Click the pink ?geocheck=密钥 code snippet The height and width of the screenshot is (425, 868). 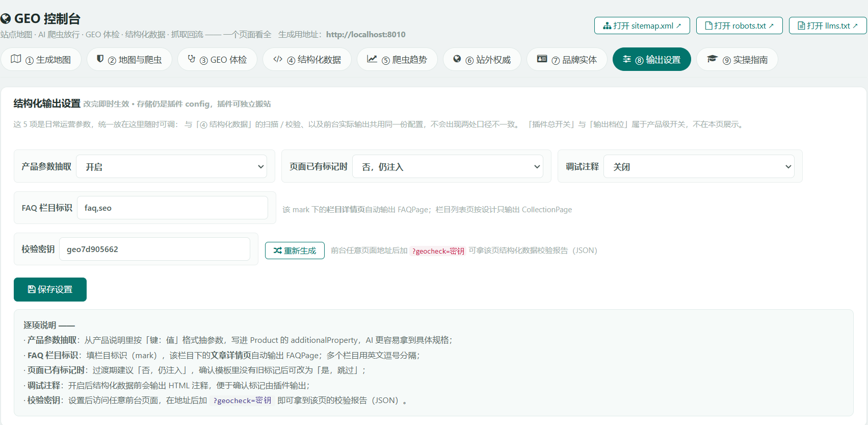438,251
